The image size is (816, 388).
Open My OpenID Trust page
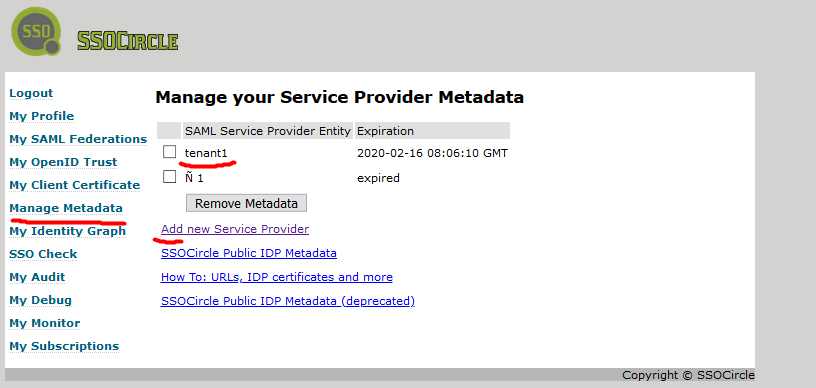pyautogui.click(x=63, y=162)
